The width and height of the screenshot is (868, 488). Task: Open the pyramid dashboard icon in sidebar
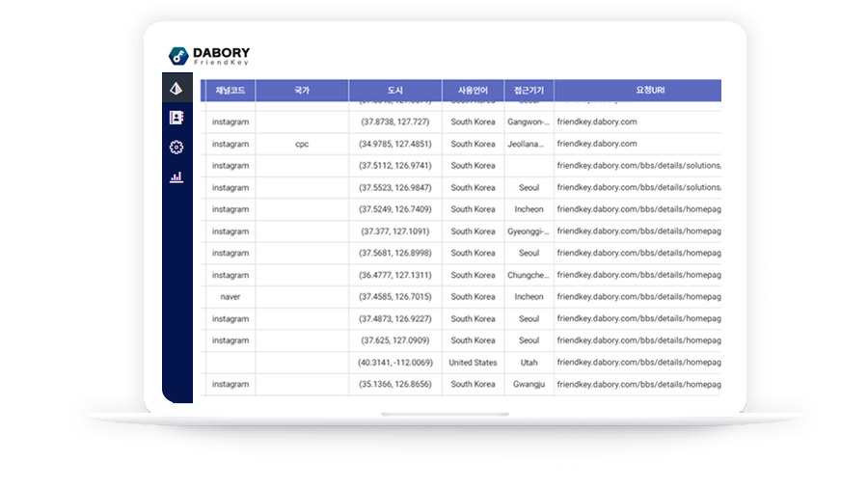click(x=176, y=88)
